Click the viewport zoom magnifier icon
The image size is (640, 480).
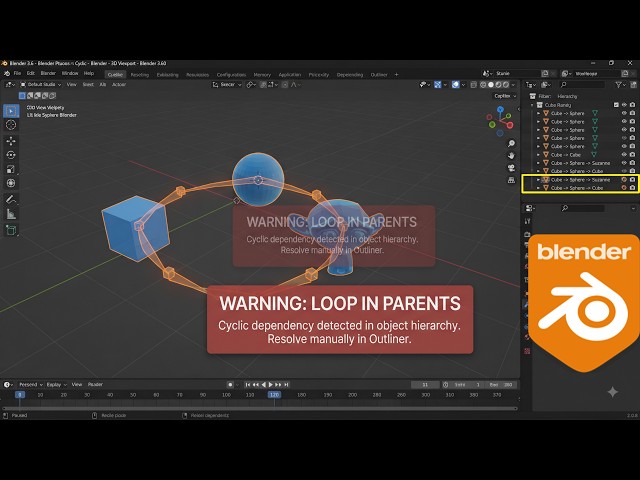[x=511, y=144]
